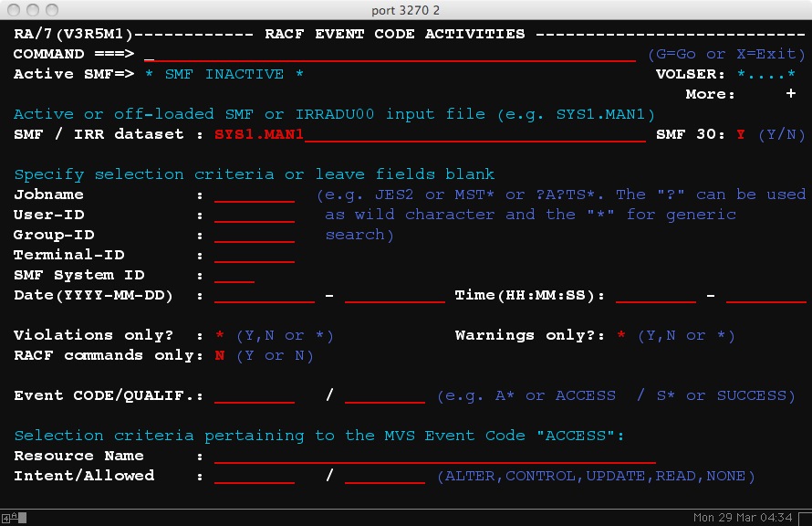Click the "* SMF INACTIVE *" status text
Screen dimensions: 812x526
(224, 74)
